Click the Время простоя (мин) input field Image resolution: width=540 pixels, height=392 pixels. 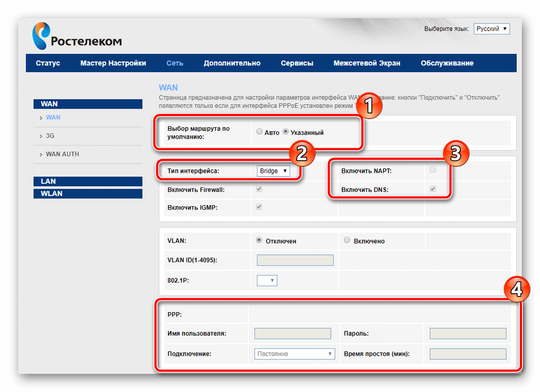coord(468,354)
